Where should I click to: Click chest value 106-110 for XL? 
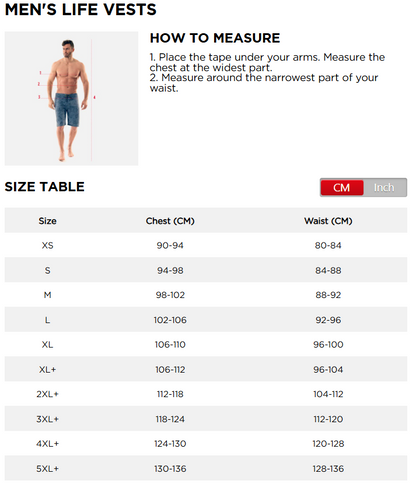click(170, 344)
